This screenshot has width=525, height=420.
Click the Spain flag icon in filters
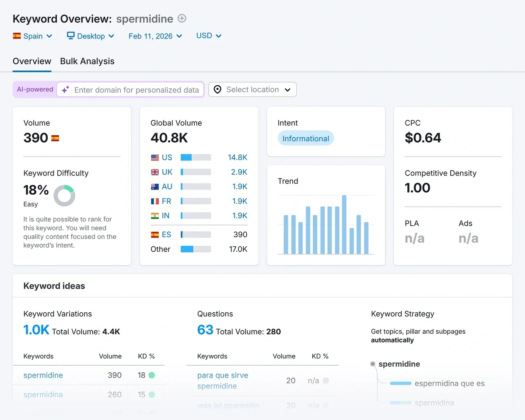[17, 36]
